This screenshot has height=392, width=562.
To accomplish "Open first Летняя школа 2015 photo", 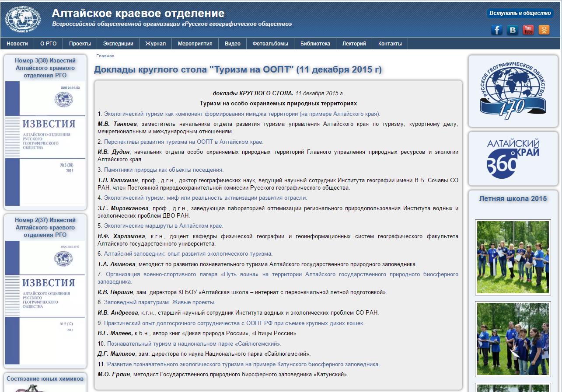I will [513, 257].
